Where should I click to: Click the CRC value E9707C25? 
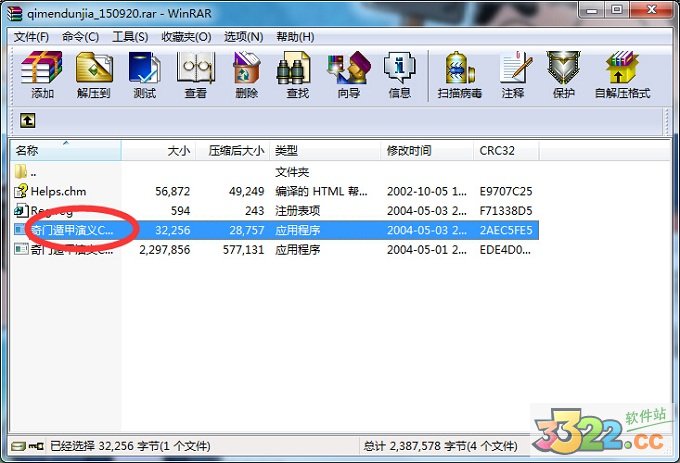click(x=506, y=191)
